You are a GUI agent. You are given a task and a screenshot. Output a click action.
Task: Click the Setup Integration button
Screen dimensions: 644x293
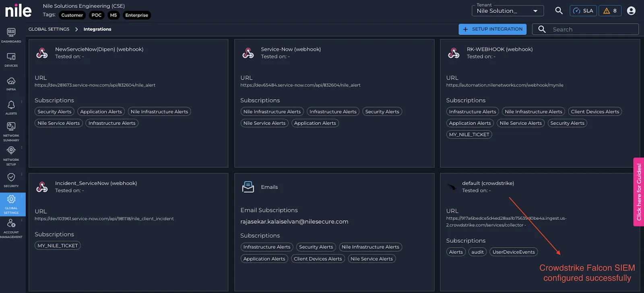pyautogui.click(x=493, y=29)
